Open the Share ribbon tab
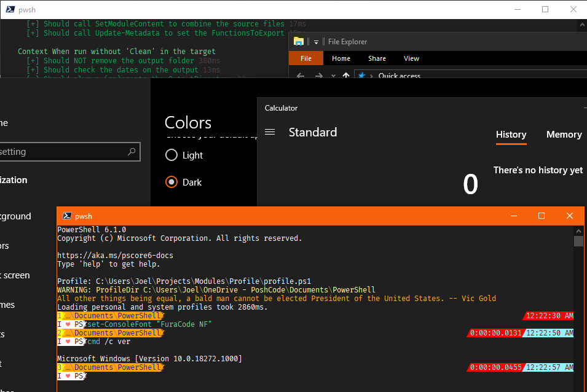This screenshot has height=392, width=587. (377, 58)
